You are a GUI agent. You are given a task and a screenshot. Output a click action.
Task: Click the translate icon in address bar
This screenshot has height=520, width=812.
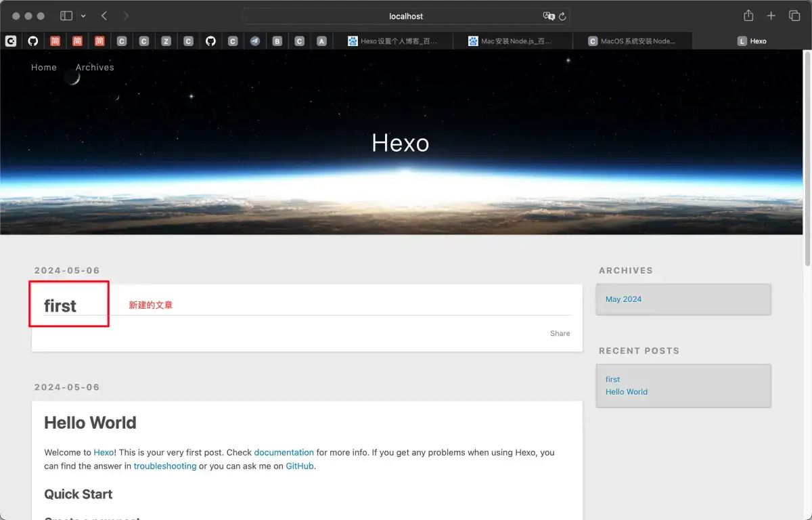[548, 16]
